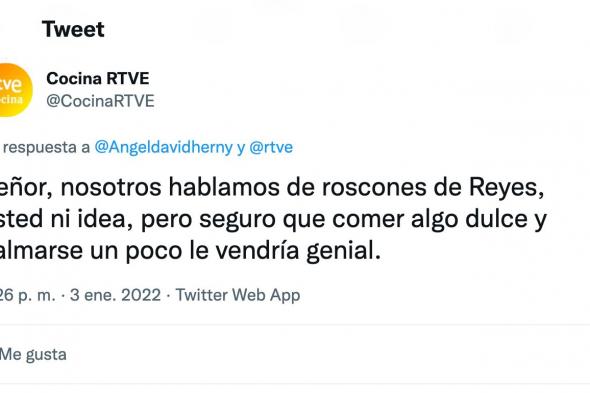Open the @rtve mention link
This screenshot has width=590, height=393.
tap(271, 147)
